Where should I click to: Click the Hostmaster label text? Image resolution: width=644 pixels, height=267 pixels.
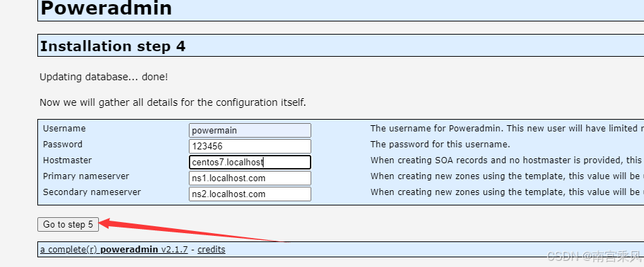coord(67,160)
